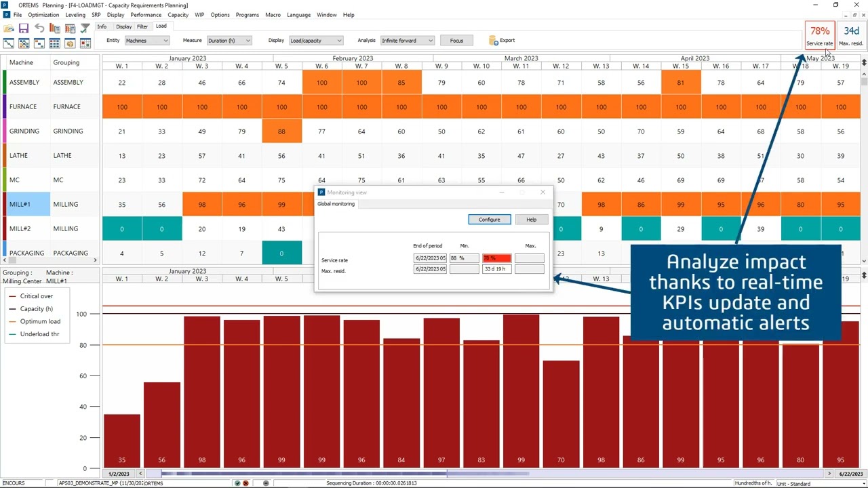Viewport: 868px width, 488px height.
Task: Switch to the Filter tab
Action: point(142,26)
